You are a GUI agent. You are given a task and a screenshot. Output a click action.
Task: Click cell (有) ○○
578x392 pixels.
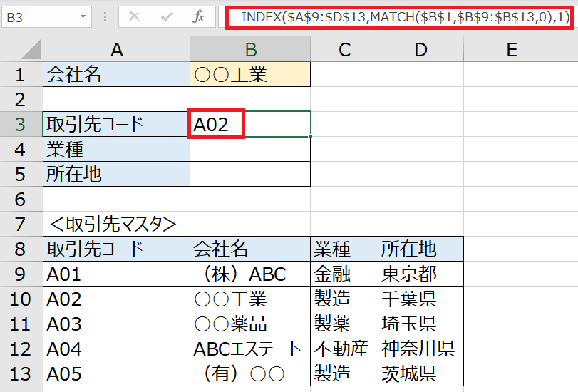(x=250, y=373)
